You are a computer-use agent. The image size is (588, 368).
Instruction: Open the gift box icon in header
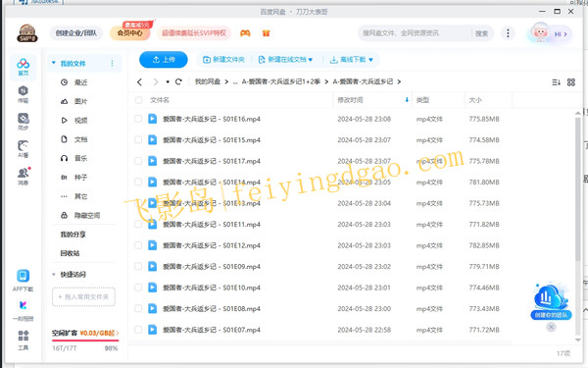[x=266, y=33]
